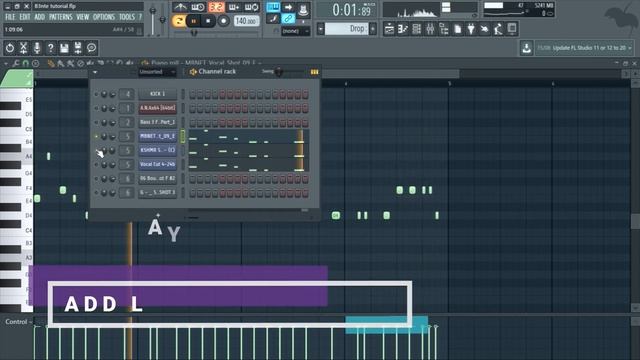Toggle the mute LED on the KICK 1 channel
The width and height of the screenshot is (640, 360).
coord(96,94)
